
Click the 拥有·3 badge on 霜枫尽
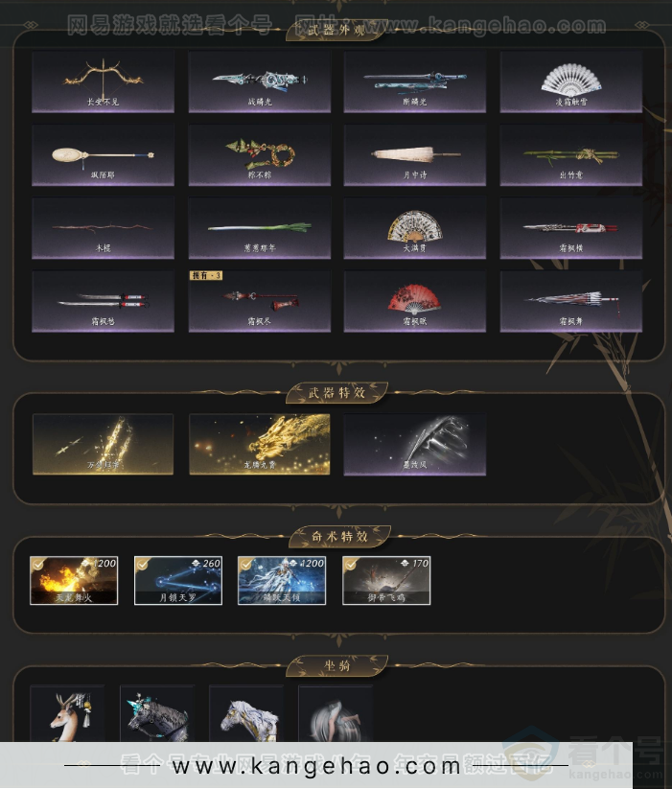pyautogui.click(x=206, y=275)
